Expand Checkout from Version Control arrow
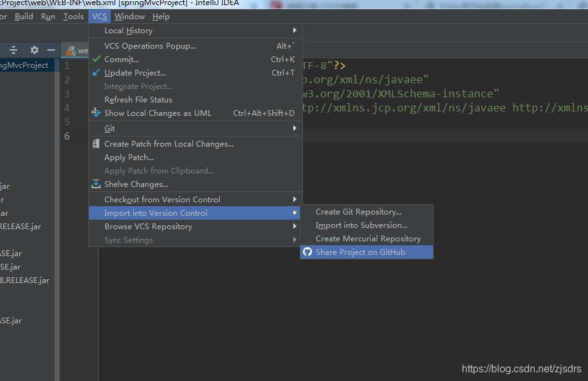Viewport: 588px width, 381px height. (295, 199)
